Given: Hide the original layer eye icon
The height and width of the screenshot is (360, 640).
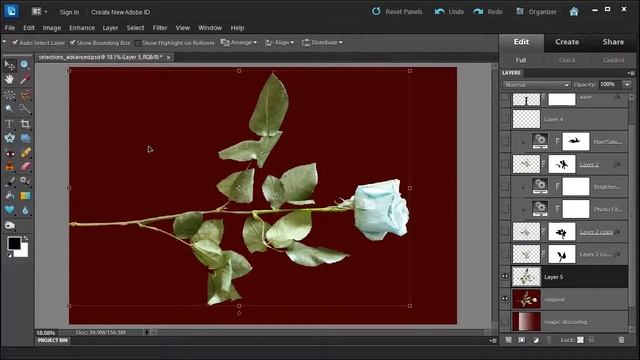Looking at the screenshot, I should [x=505, y=299].
